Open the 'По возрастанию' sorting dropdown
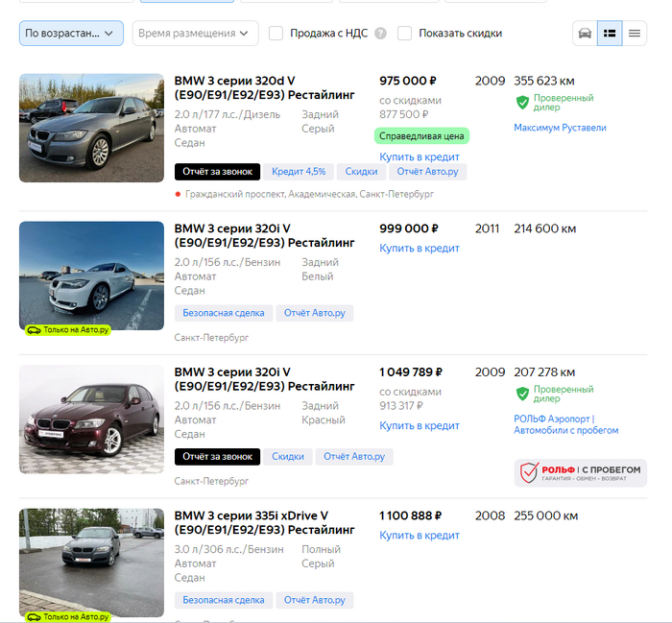This screenshot has height=623, width=672. (x=71, y=34)
